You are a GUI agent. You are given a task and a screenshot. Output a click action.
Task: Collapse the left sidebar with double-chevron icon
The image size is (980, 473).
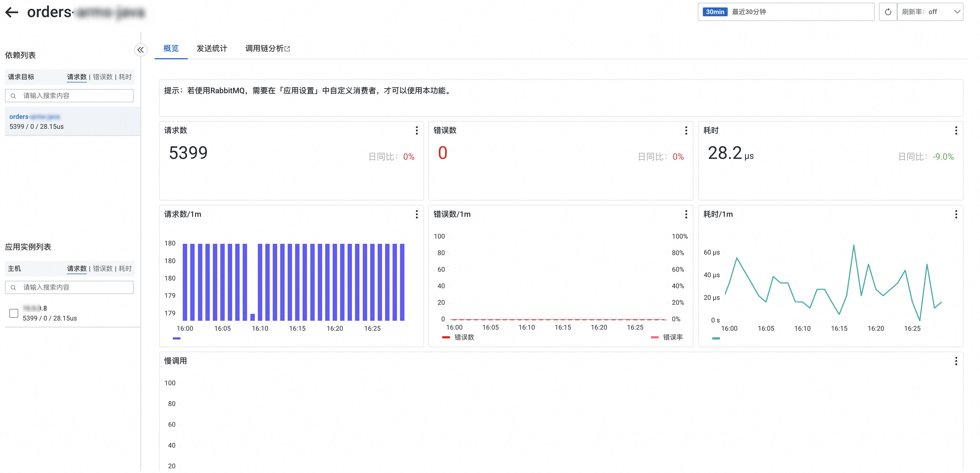(x=141, y=50)
